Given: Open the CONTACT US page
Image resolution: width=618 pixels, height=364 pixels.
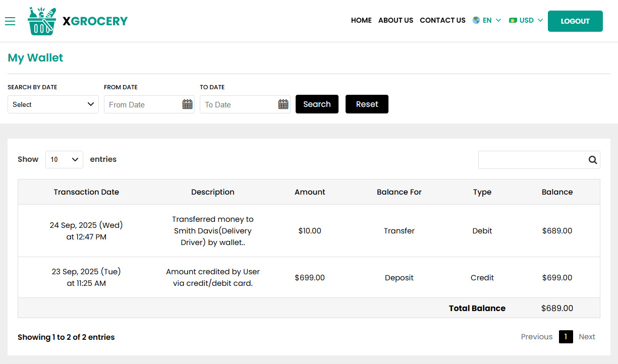Looking at the screenshot, I should pos(442,20).
